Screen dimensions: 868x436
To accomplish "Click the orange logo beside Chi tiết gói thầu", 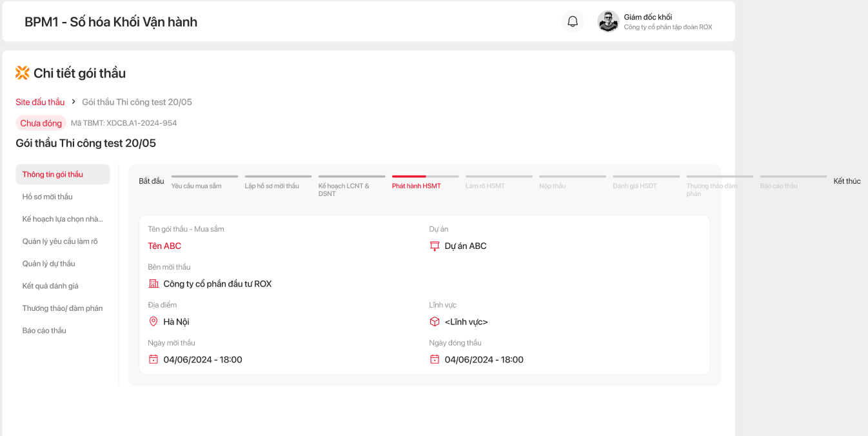I will (x=23, y=73).
